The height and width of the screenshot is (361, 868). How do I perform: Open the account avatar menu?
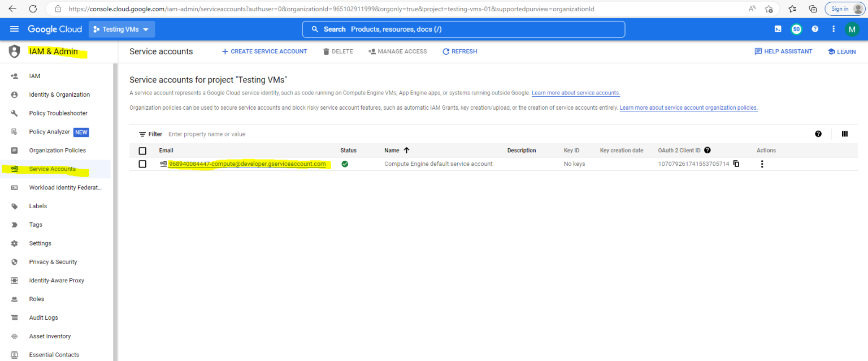click(852, 29)
